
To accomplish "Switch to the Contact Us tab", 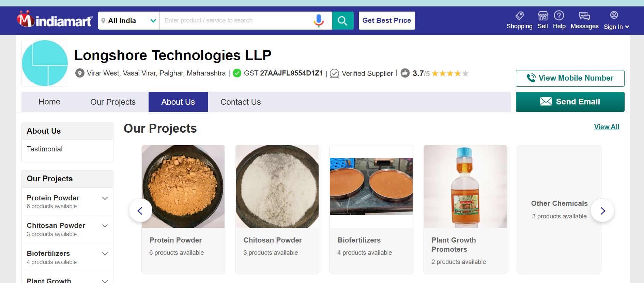I will click(x=241, y=102).
